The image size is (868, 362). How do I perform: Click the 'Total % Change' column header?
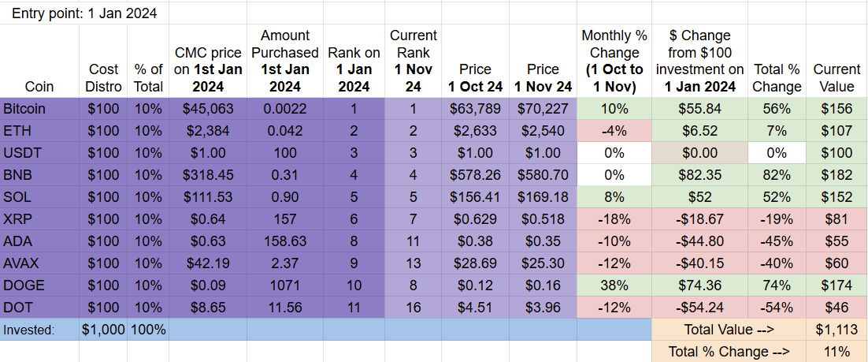pyautogui.click(x=777, y=61)
